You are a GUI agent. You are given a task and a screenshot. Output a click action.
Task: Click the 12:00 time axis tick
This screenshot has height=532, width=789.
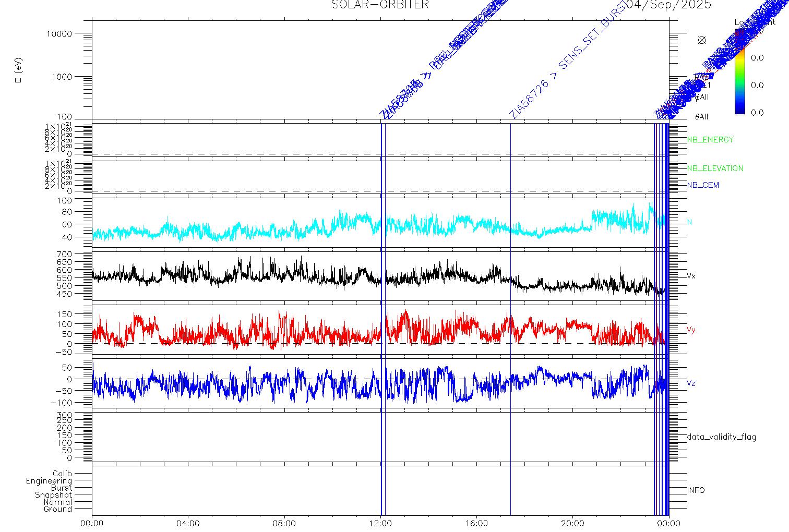click(380, 523)
